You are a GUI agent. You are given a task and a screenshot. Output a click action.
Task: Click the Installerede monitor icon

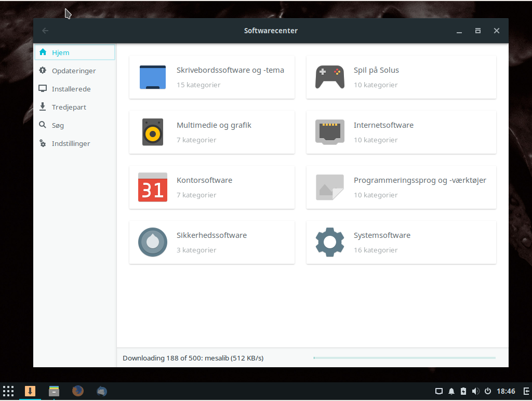click(43, 88)
